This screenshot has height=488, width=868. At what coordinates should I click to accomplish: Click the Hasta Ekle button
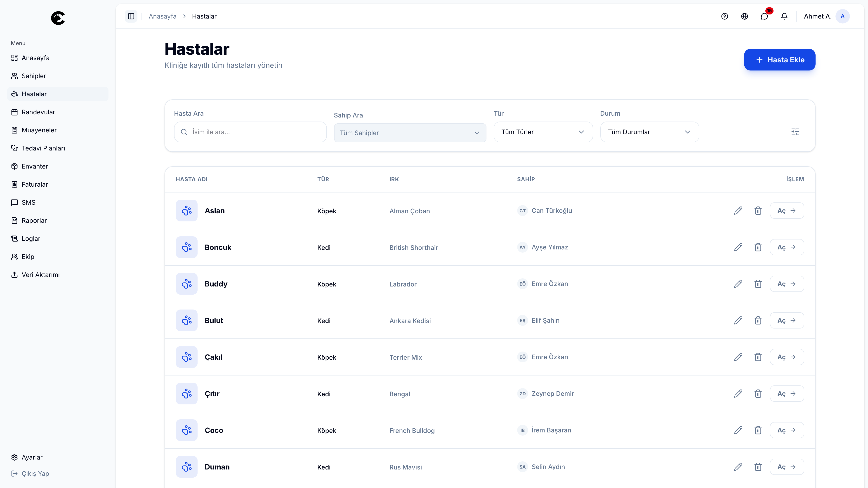coord(779,60)
